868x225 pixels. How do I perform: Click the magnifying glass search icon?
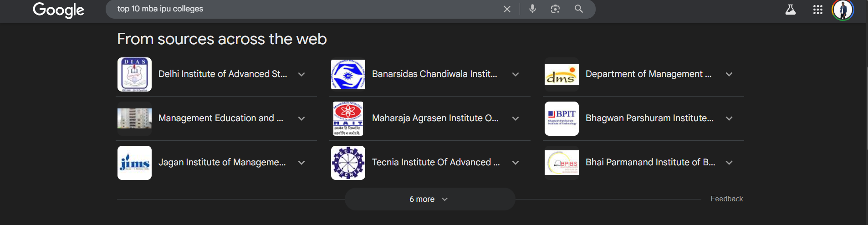(579, 9)
